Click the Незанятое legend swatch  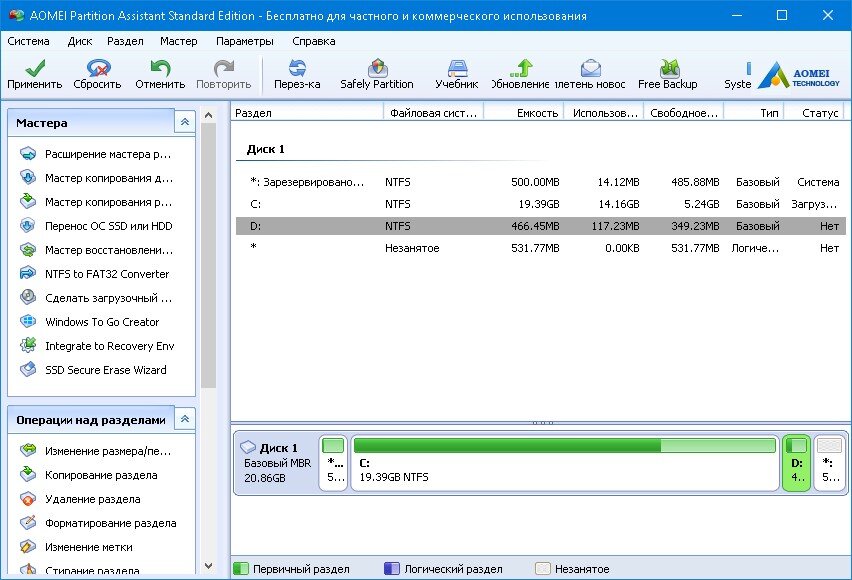(x=543, y=569)
